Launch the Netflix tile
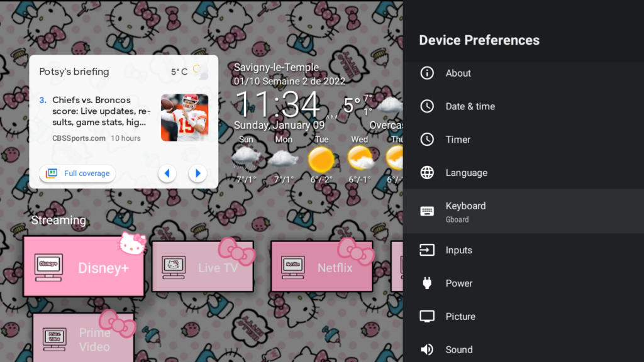Viewport: 644px width, 362px height. coord(321,266)
